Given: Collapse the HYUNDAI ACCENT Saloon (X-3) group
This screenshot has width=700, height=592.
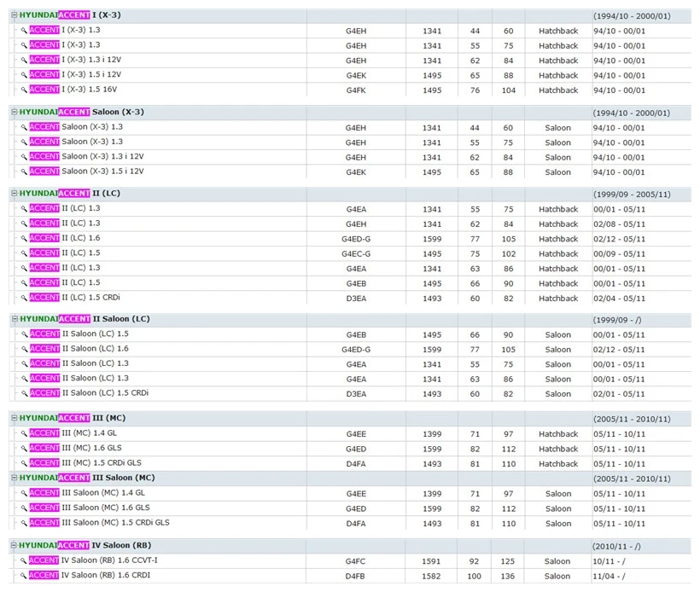Looking at the screenshot, I should tap(15, 112).
